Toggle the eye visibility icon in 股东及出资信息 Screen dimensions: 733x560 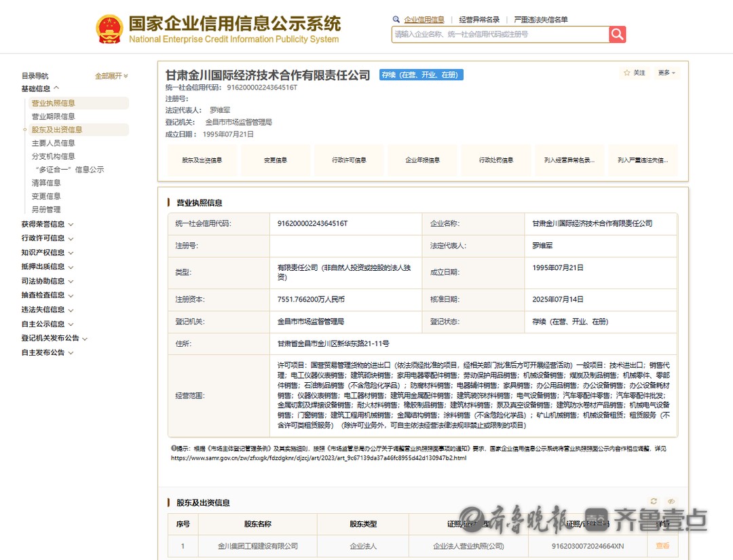[x=671, y=502]
